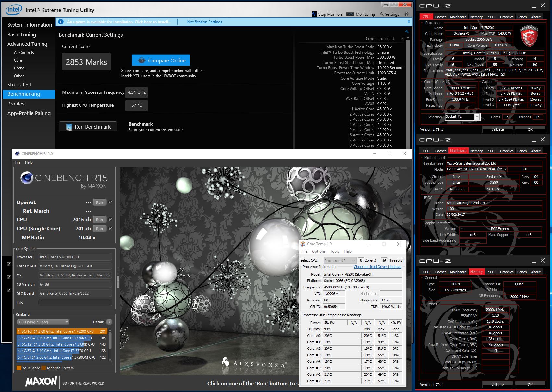Open the Processor #0 dropdown in Core Temp
This screenshot has width=552, height=392.
click(x=339, y=260)
